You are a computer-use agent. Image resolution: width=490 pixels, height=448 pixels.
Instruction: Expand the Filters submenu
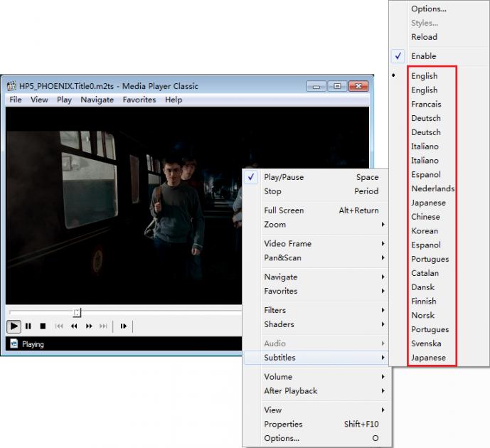[316, 310]
